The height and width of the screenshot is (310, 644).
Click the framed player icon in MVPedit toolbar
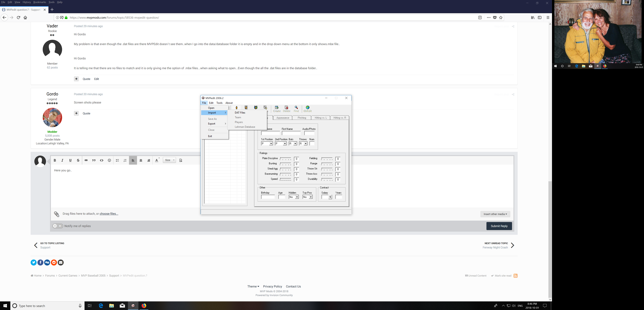(x=246, y=108)
